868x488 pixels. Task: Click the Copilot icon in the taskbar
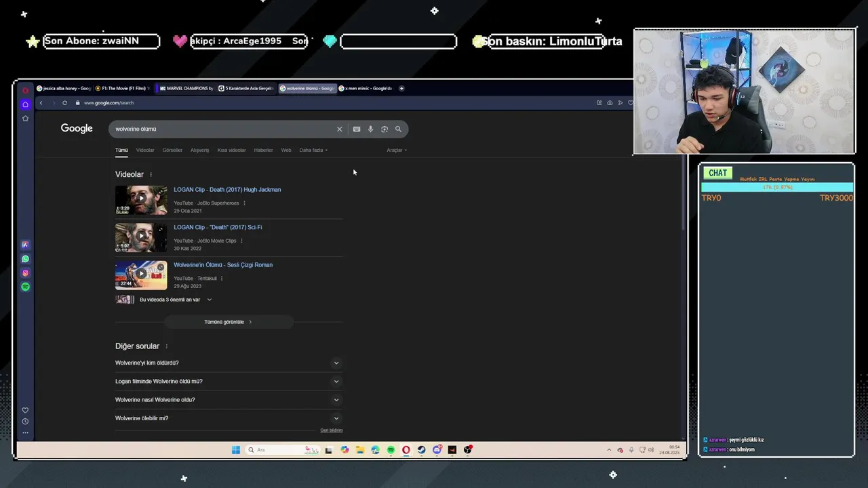point(344,450)
